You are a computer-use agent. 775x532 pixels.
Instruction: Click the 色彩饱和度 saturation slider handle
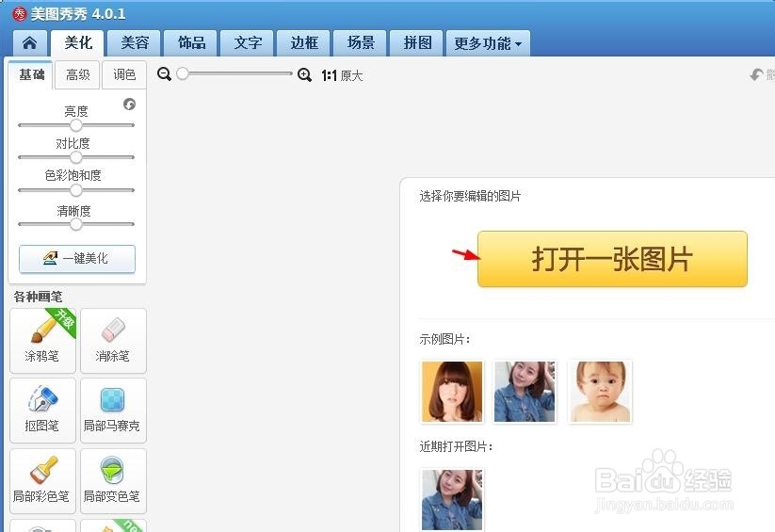[x=75, y=190]
